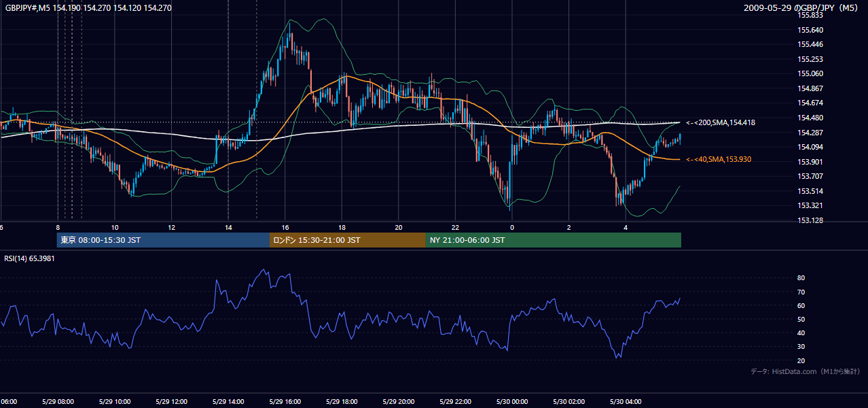
Task: Click the RSI 50 level label
Action: [x=801, y=319]
